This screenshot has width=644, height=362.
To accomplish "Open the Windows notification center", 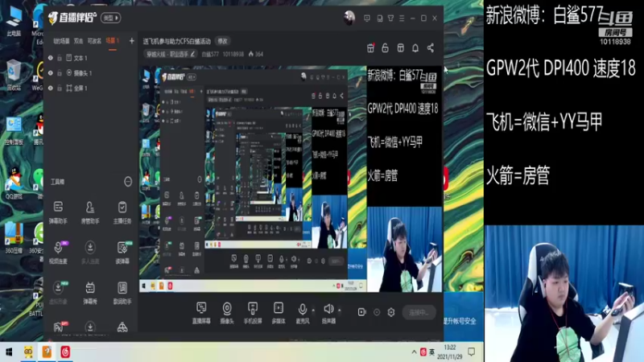I will click(472, 352).
